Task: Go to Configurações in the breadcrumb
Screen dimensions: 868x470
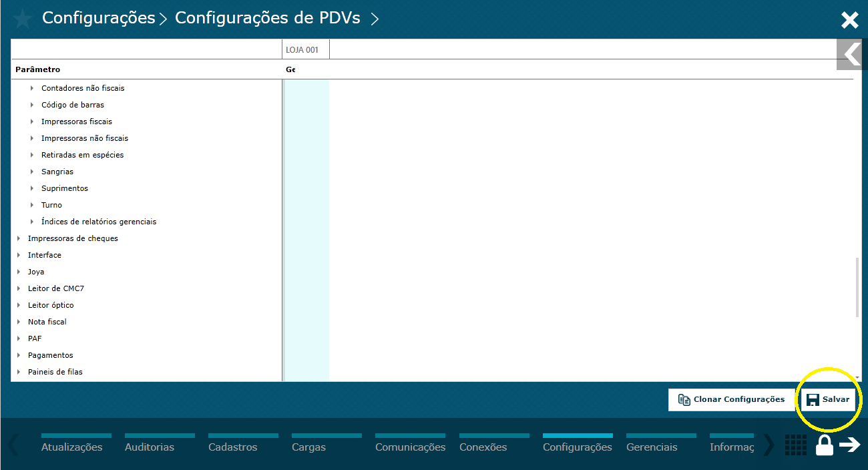Action: (99, 18)
